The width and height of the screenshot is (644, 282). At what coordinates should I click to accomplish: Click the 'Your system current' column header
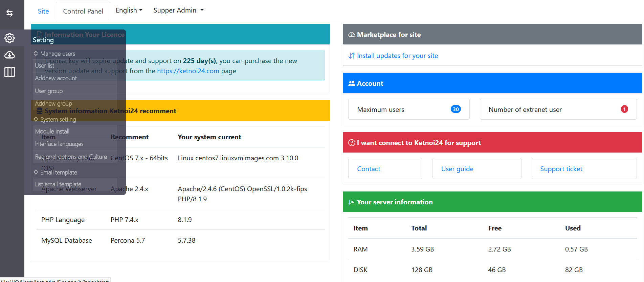(x=209, y=137)
